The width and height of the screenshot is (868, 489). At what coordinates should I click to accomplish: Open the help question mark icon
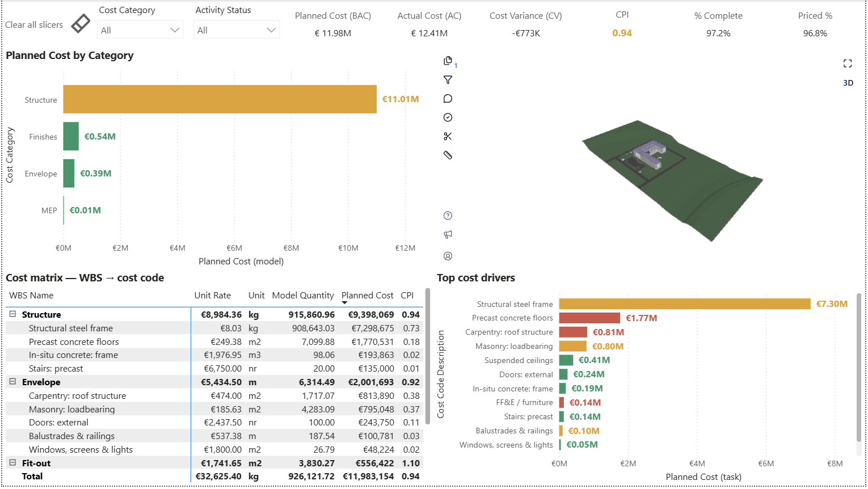(x=448, y=216)
